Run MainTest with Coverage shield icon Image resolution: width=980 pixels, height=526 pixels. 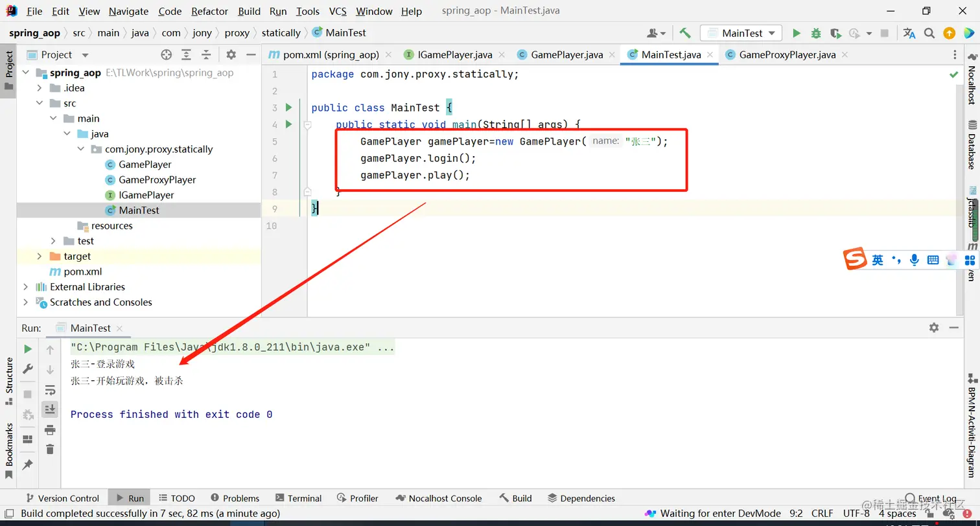tap(835, 33)
